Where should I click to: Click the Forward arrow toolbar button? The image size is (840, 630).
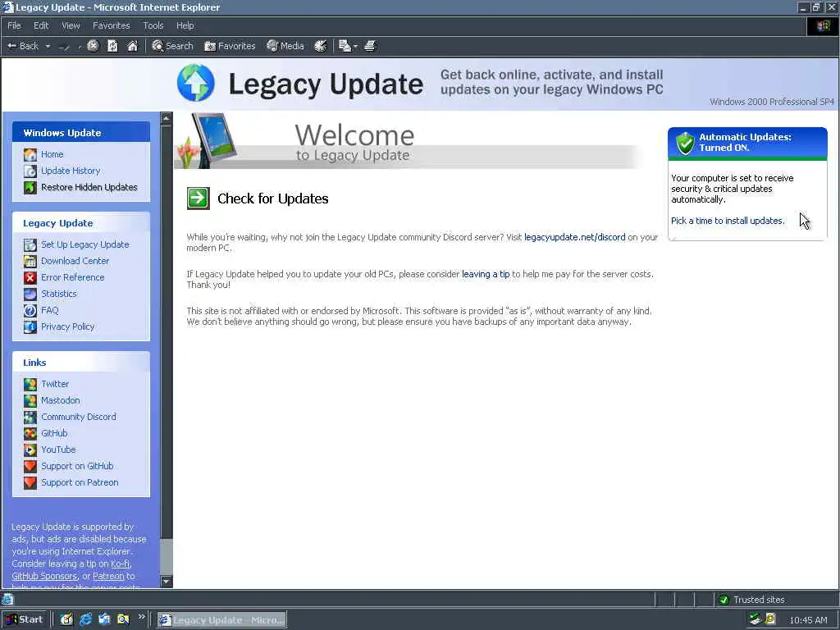(x=64, y=47)
